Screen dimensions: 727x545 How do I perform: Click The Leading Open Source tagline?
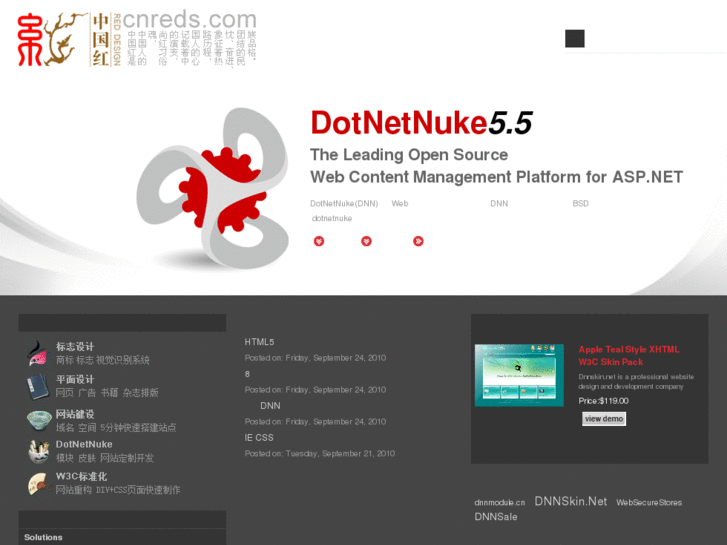click(x=409, y=154)
